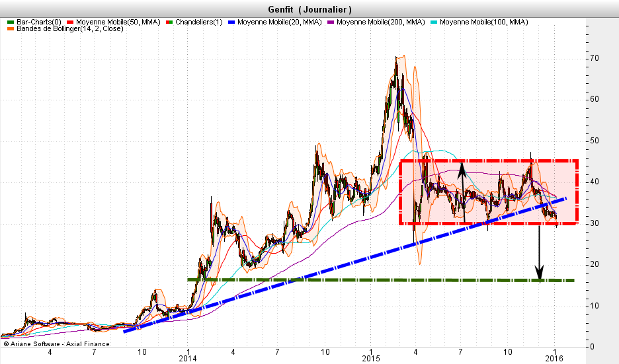Click the 2016 year label on time axis
The width and height of the screenshot is (619, 364).
coord(554,359)
